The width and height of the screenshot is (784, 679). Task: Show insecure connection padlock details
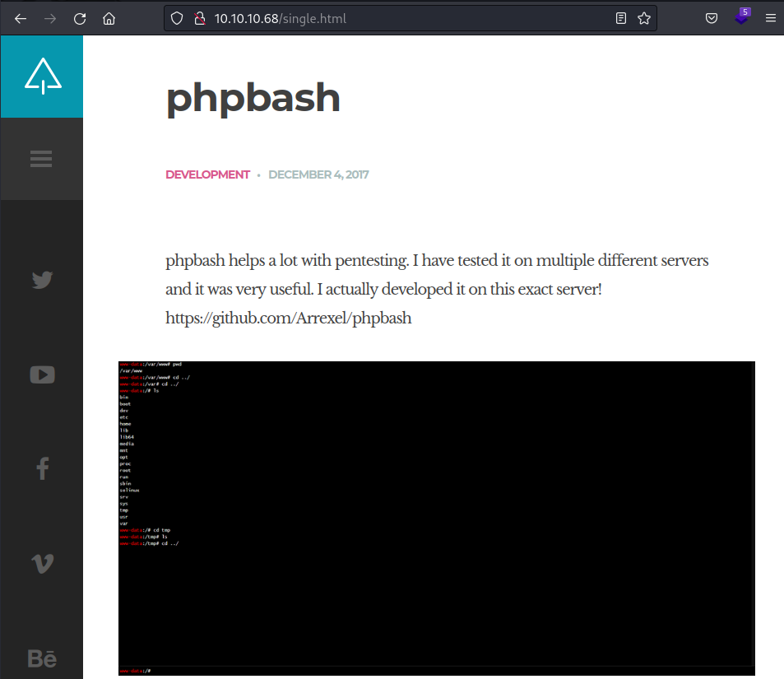coord(200,18)
